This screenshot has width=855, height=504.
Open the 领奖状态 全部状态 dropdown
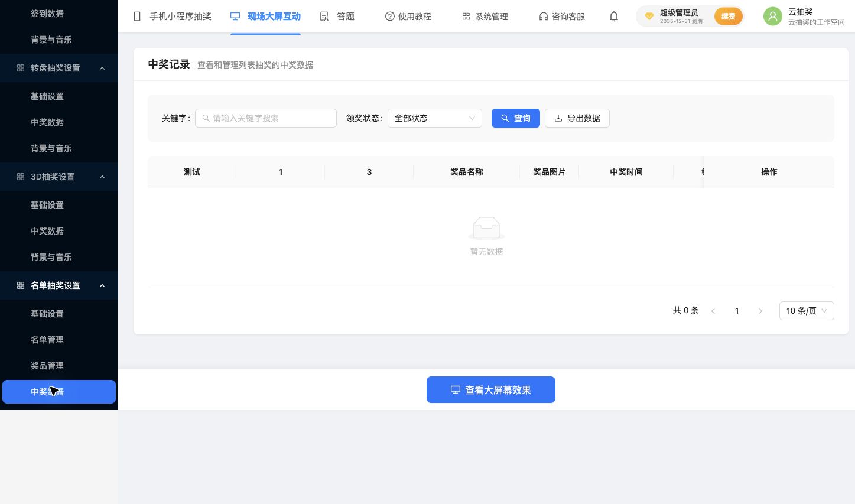[x=435, y=118]
